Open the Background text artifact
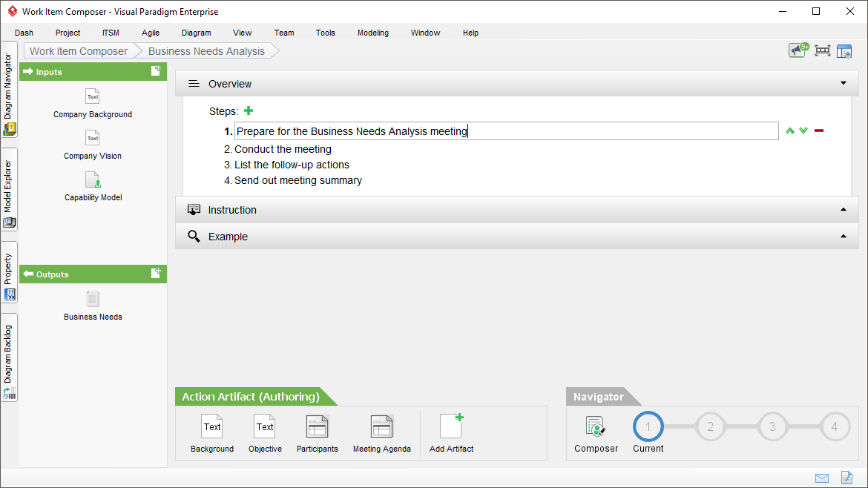The width and height of the screenshot is (868, 488). pyautogui.click(x=212, y=433)
